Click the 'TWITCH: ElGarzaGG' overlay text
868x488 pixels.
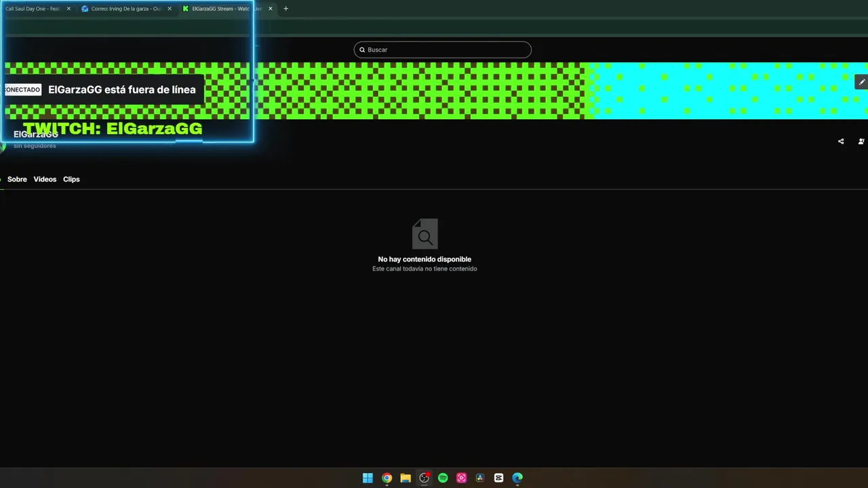click(x=113, y=129)
